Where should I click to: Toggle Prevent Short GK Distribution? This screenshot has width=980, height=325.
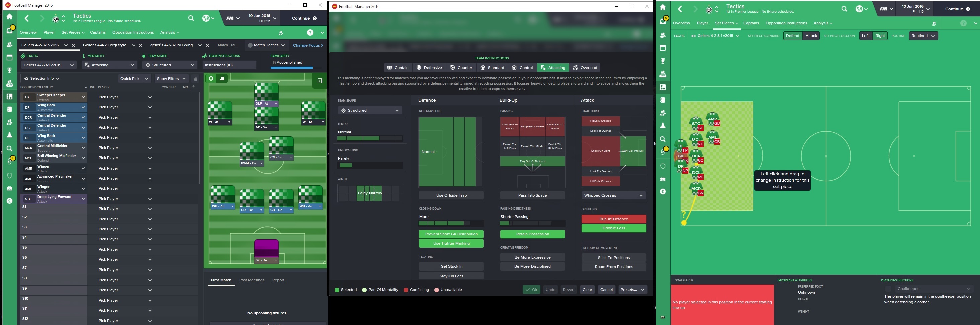pos(451,234)
